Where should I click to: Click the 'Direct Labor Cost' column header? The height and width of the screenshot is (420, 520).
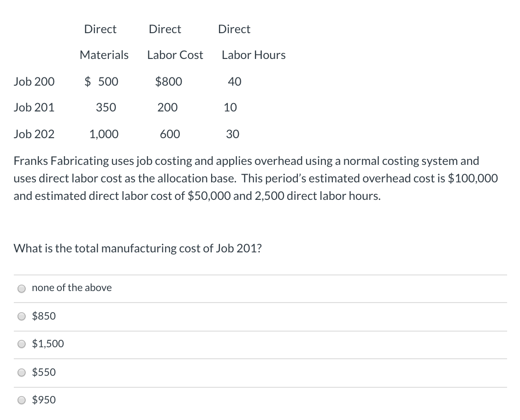click(175, 42)
